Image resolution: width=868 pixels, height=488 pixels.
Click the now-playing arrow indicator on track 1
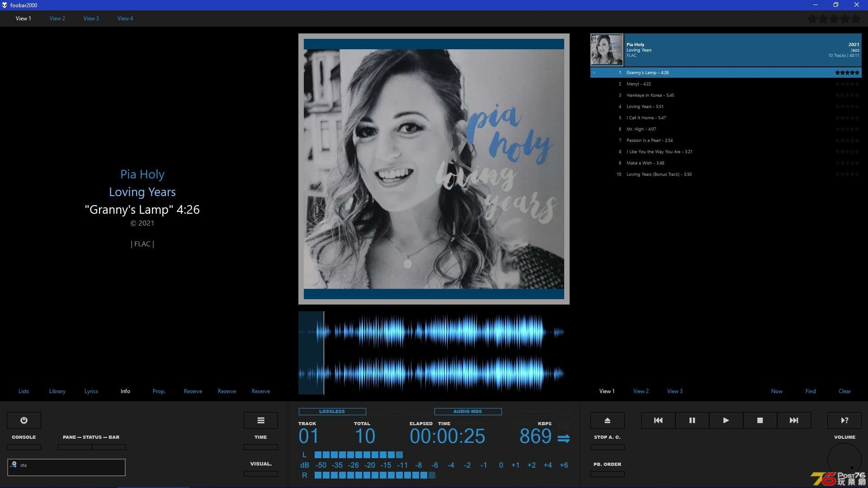[594, 73]
